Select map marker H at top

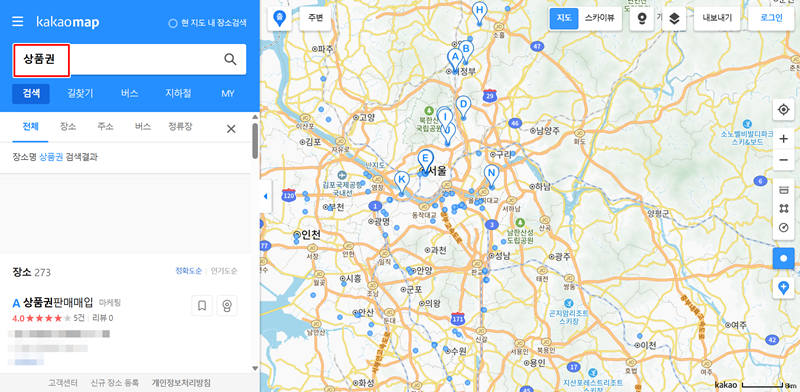coord(479,13)
